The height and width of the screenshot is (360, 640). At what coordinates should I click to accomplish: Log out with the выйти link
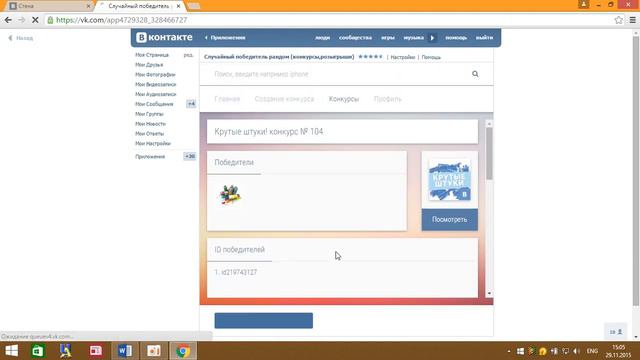[484, 38]
